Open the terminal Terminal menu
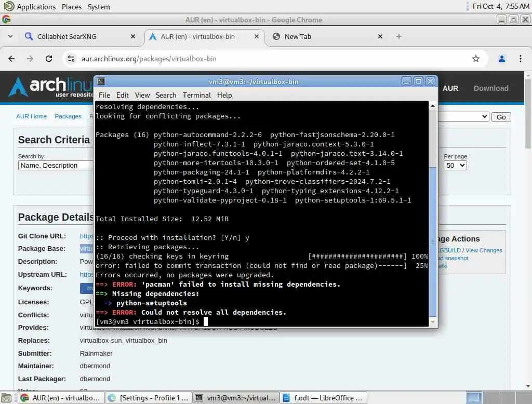532x404 pixels. tap(197, 96)
